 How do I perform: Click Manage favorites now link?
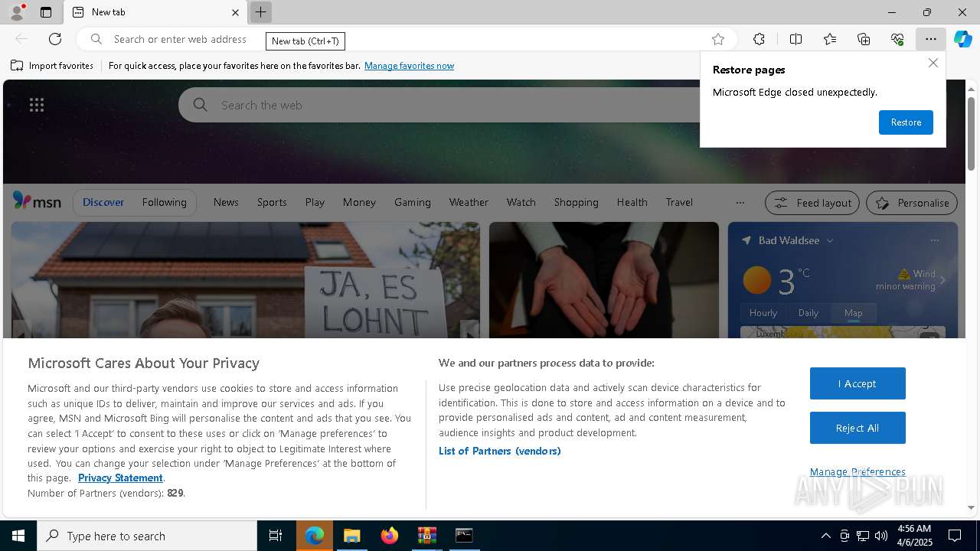click(409, 66)
